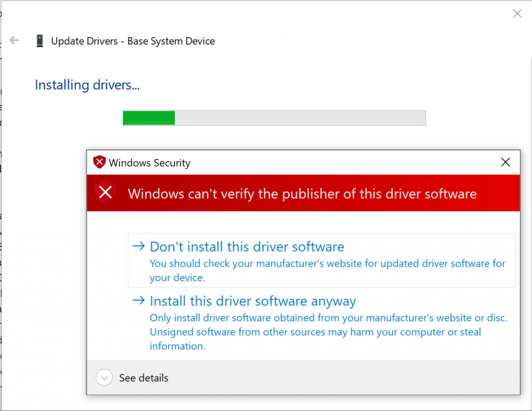Expand the See details section

coord(143,378)
